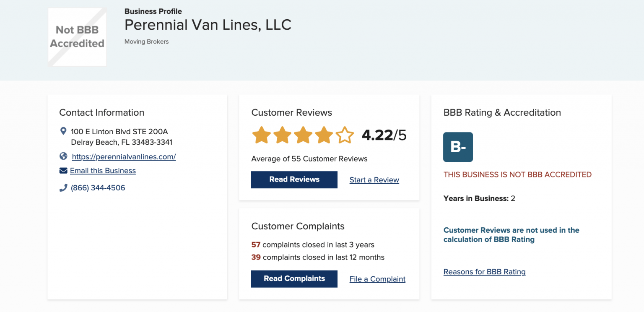The image size is (644, 312).
Task: Click the empty fifth star in the rating
Action: pyautogui.click(x=344, y=135)
